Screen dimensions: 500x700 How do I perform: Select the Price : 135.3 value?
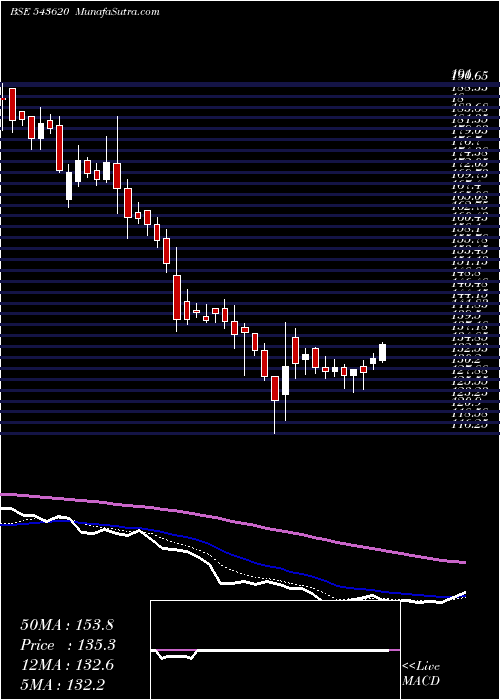[x=68, y=645]
